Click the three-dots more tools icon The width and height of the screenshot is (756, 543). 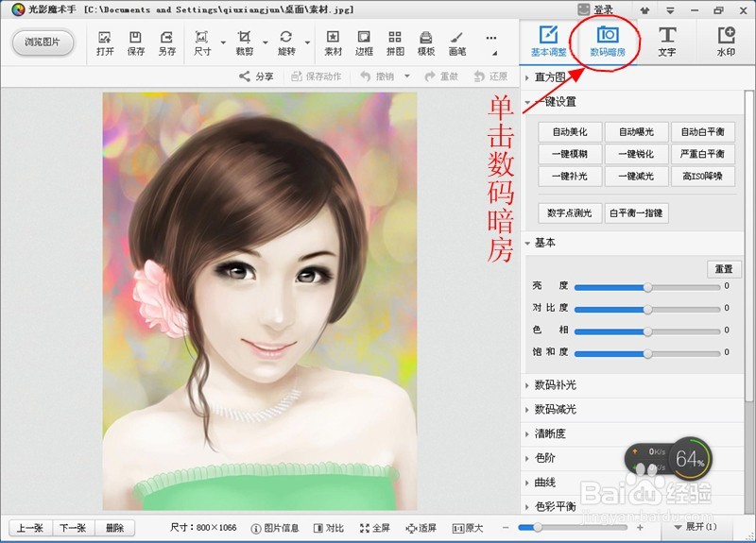tap(490, 38)
